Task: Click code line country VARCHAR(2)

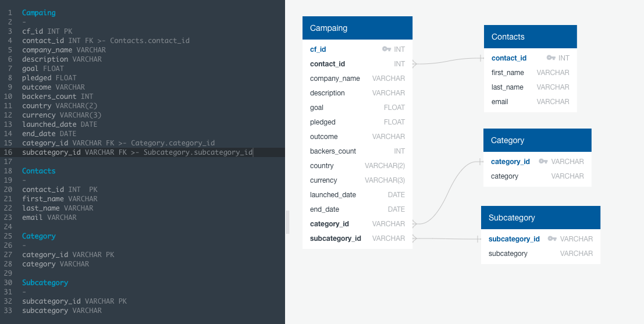Action: point(60,105)
